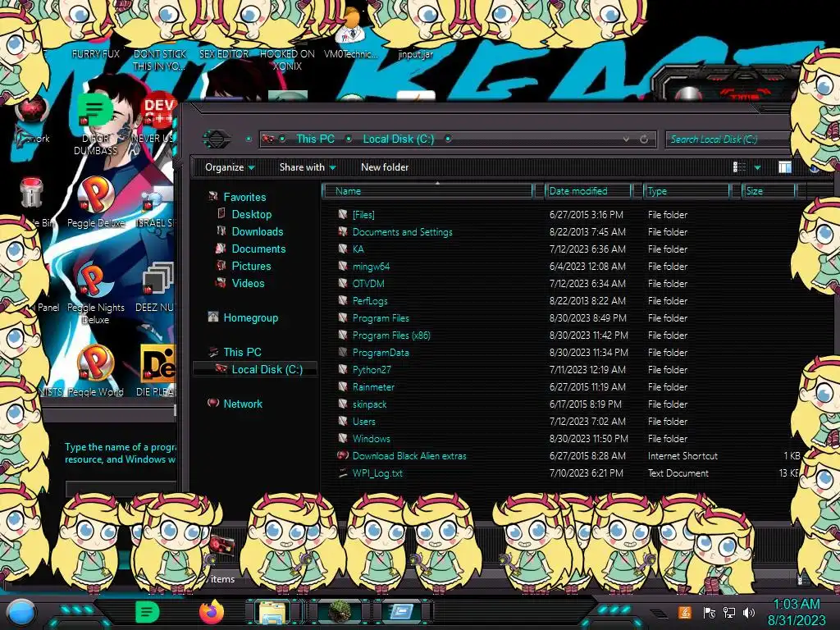The image size is (840, 630).
Task: Open the view options dropdown arrow
Action: click(x=757, y=167)
